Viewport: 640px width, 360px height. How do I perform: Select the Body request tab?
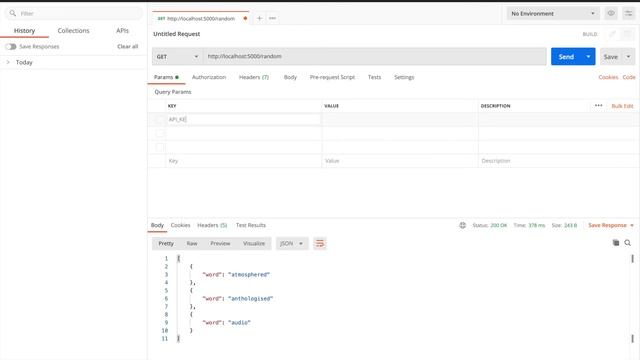[290, 77]
